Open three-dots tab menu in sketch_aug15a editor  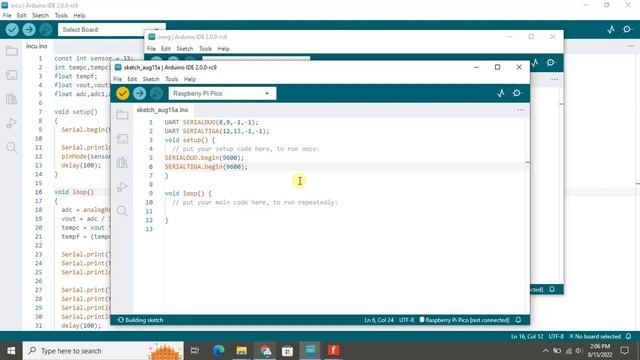(x=520, y=110)
